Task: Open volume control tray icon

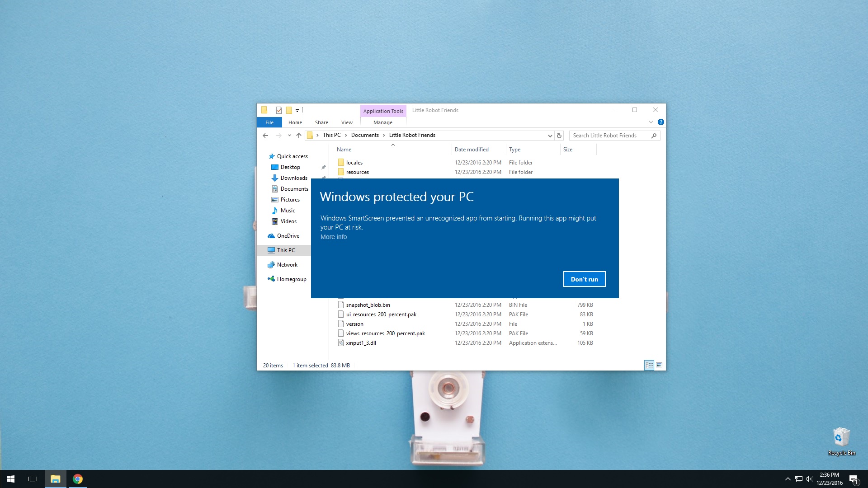Action: 809,479
